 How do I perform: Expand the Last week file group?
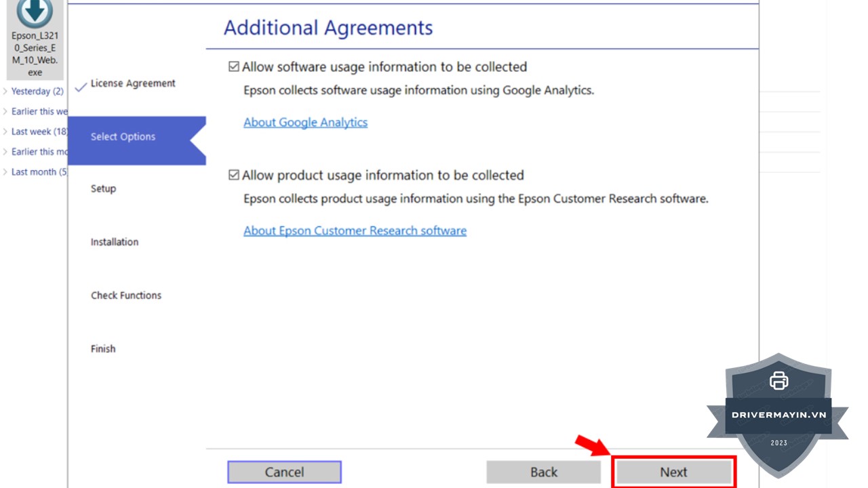(6, 131)
